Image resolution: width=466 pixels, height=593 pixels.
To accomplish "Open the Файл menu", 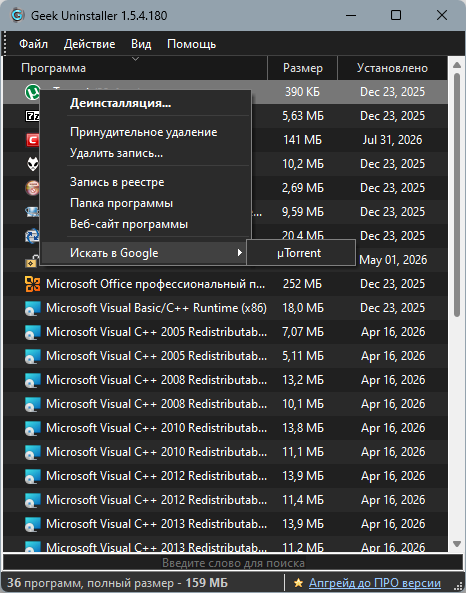I will (x=33, y=44).
